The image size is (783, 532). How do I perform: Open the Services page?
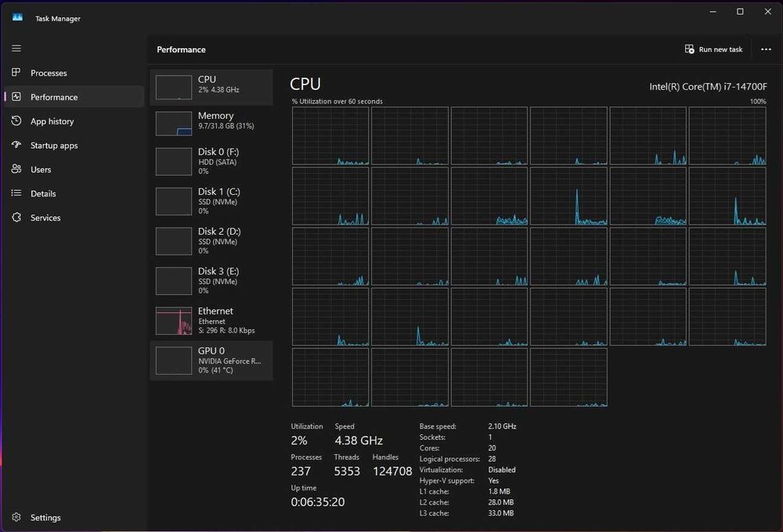(x=74, y=217)
